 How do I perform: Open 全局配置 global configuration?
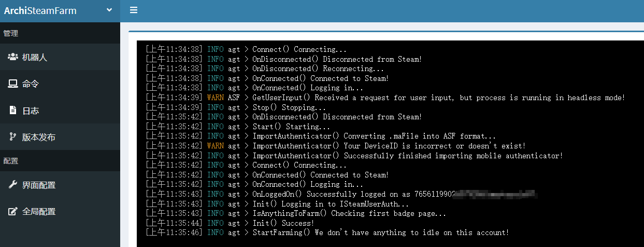(x=39, y=212)
